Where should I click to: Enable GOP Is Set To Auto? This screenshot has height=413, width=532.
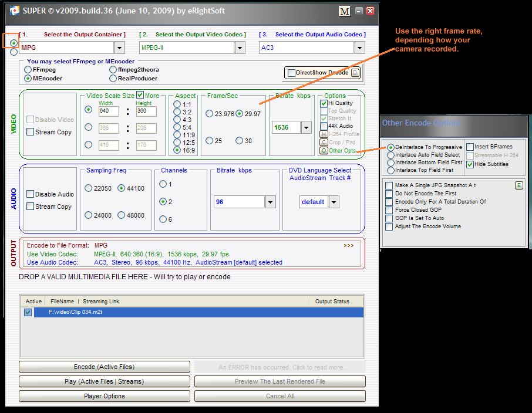pos(389,218)
